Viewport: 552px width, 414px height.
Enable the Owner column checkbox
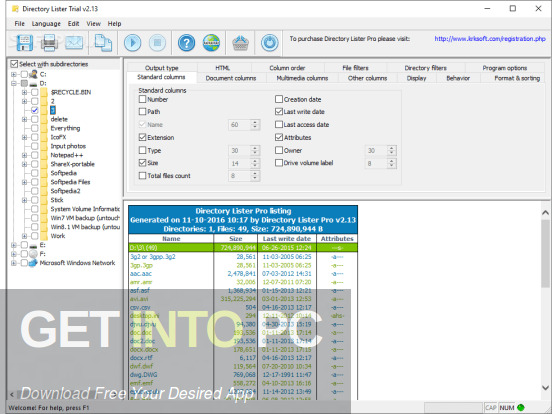(x=279, y=150)
